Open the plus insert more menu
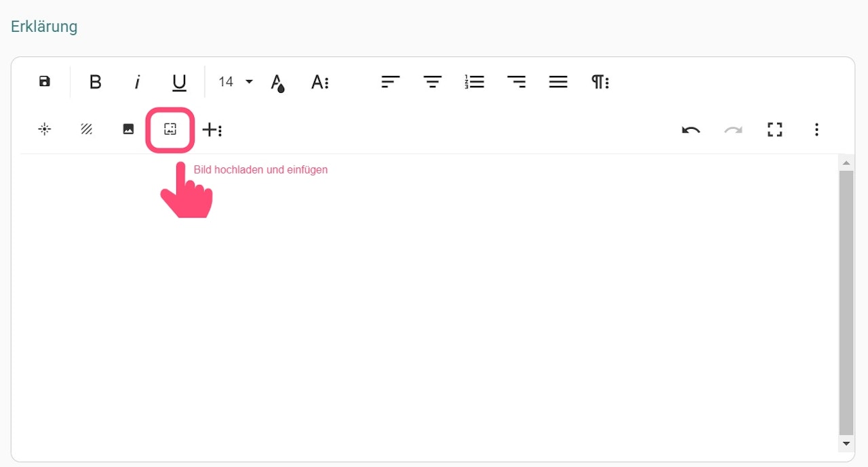868x467 pixels. pyautogui.click(x=212, y=129)
